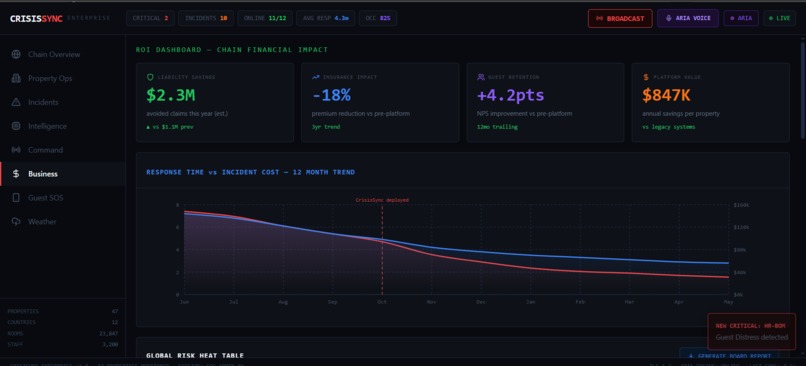This screenshot has width=806, height=366.
Task: Click the +4.2pts guest retention value
Action: pyautogui.click(x=510, y=95)
